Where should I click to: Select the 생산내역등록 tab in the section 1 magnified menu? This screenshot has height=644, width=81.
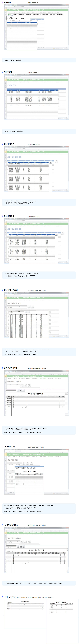(22, 14)
